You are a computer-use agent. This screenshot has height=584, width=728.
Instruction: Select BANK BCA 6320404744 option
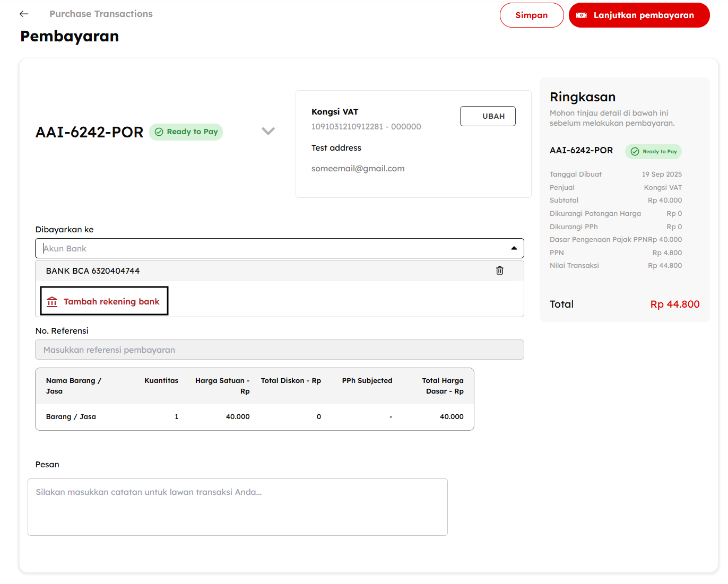tap(93, 271)
